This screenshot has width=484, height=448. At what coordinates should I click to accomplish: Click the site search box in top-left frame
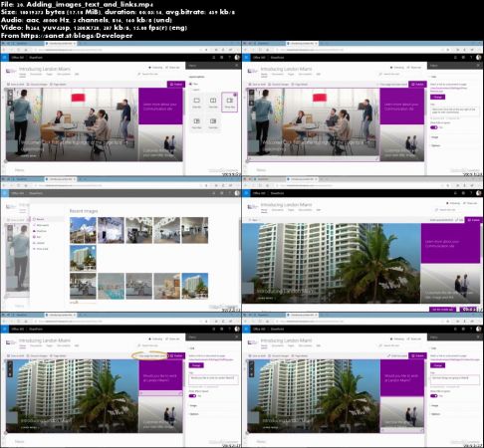158,74
